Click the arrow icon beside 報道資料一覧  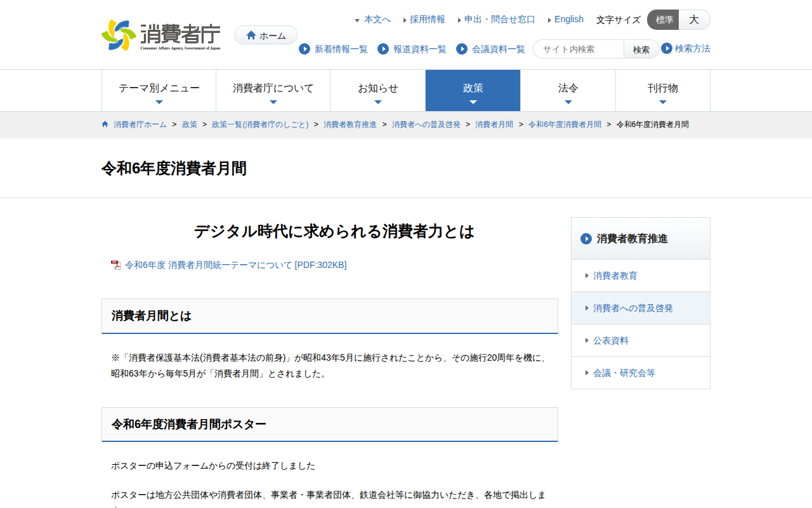[383, 49]
